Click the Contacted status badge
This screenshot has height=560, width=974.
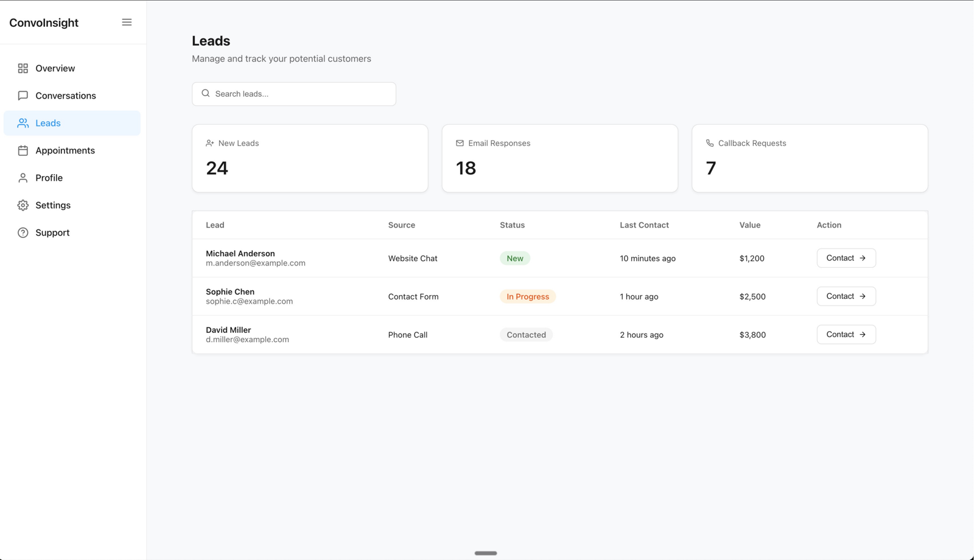[527, 335]
